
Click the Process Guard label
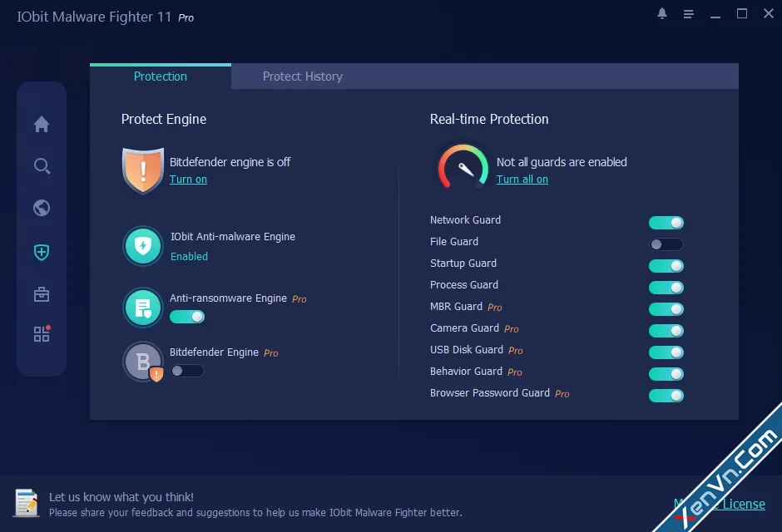click(464, 285)
